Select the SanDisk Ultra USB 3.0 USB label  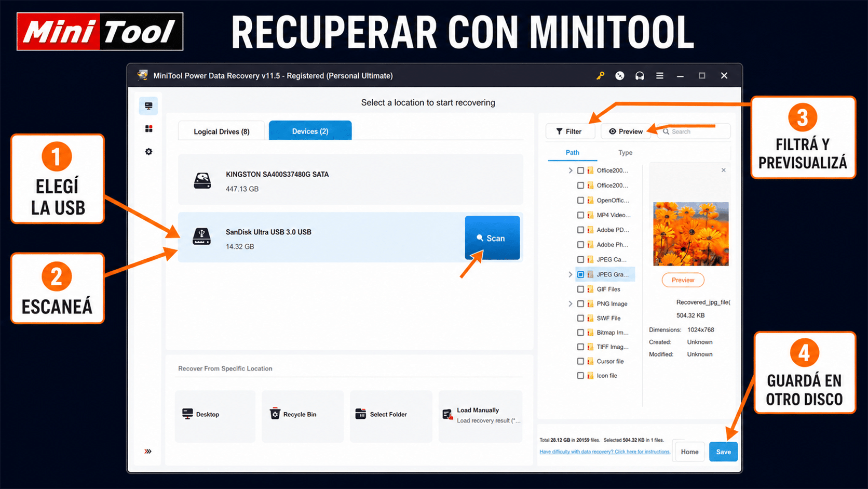(x=268, y=232)
